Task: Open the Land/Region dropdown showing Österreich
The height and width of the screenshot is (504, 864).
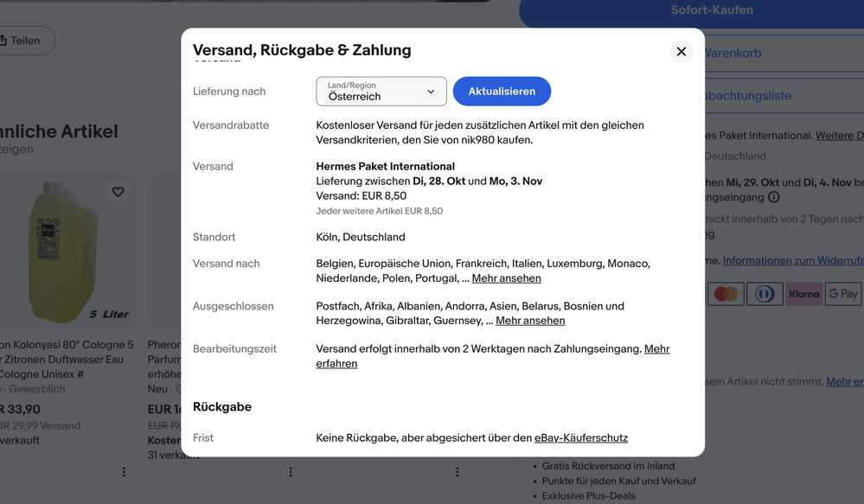Action: (381, 91)
